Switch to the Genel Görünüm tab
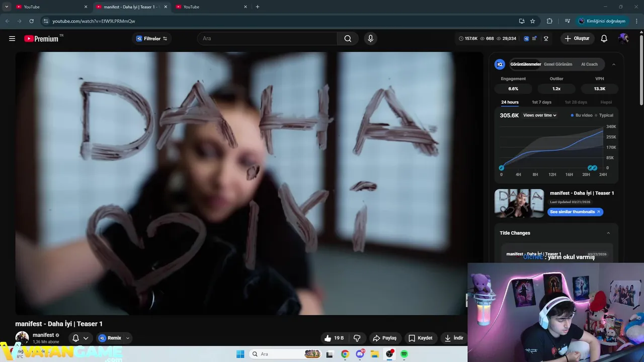644x362 pixels. pos(558,64)
